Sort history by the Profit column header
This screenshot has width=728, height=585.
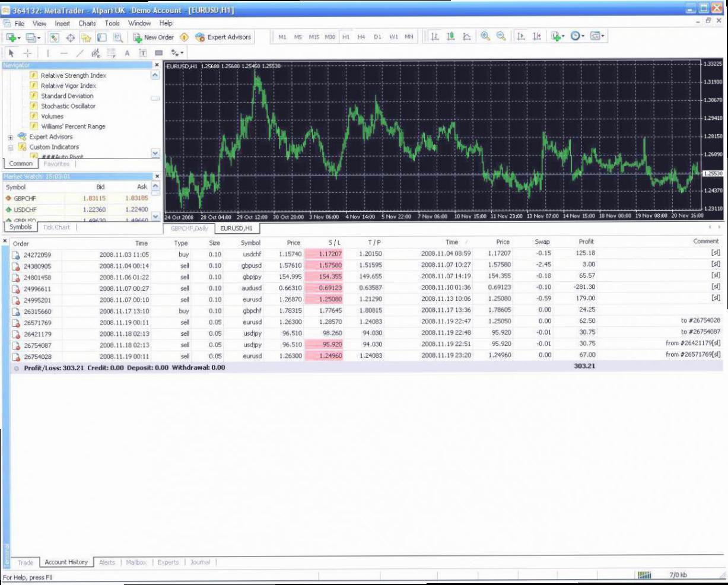pyautogui.click(x=586, y=242)
